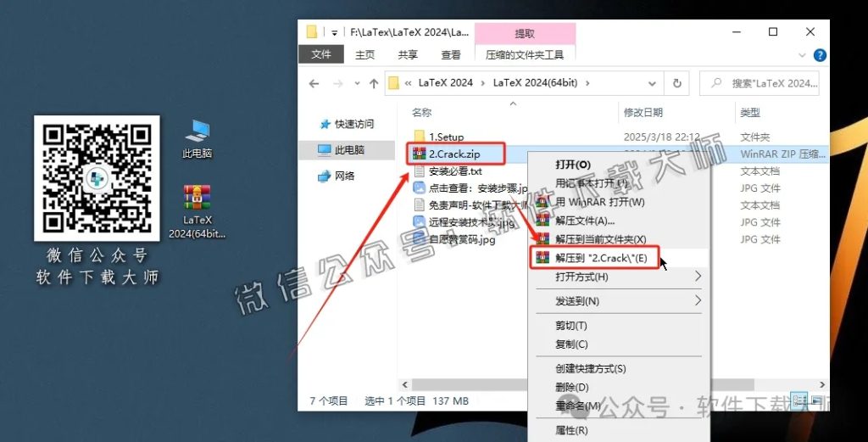Image resolution: width=868 pixels, height=442 pixels.
Task: Click LaTeX 2024(64bit) breadcrumb segment
Action: (x=536, y=82)
